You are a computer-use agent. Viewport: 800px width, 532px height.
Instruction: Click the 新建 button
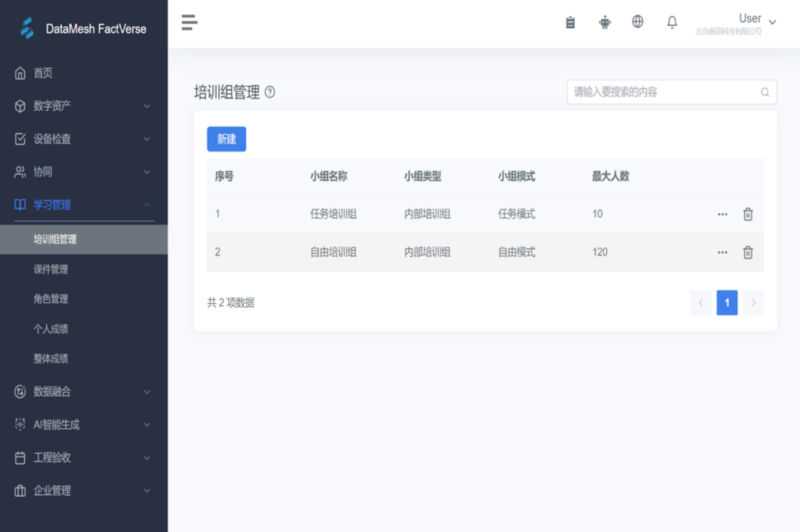227,139
